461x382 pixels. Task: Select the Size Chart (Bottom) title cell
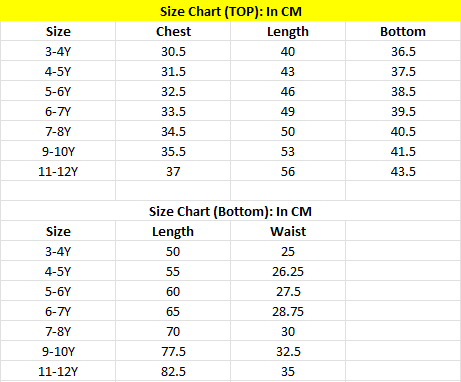(230, 211)
